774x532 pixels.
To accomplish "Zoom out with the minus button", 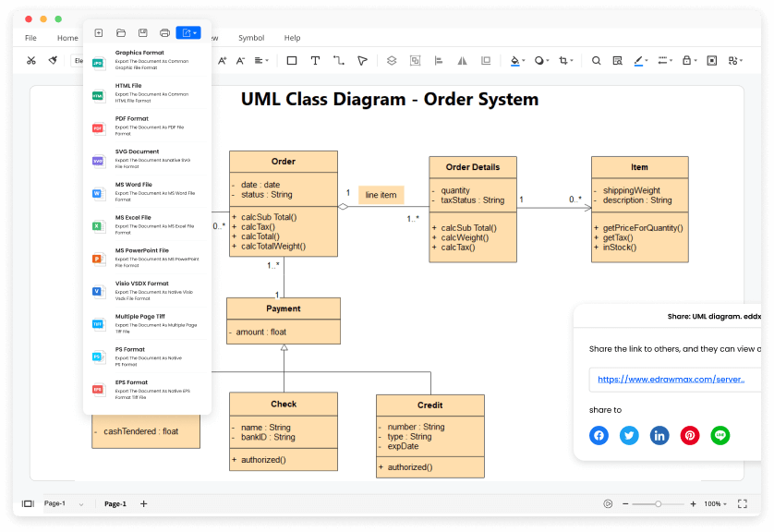I will point(625,504).
